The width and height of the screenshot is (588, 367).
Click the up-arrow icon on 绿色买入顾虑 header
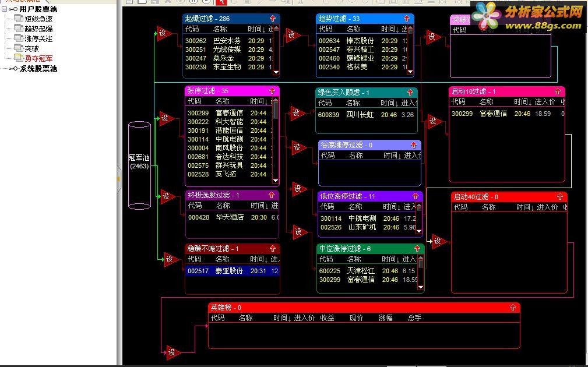[410, 92]
